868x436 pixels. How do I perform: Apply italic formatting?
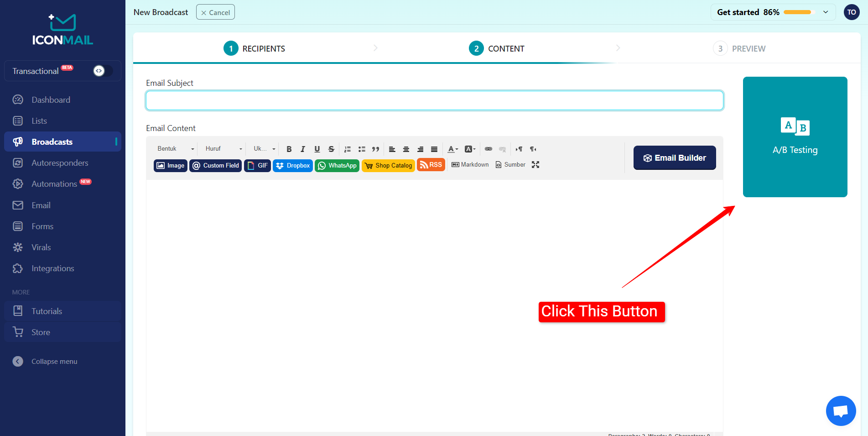pos(303,149)
